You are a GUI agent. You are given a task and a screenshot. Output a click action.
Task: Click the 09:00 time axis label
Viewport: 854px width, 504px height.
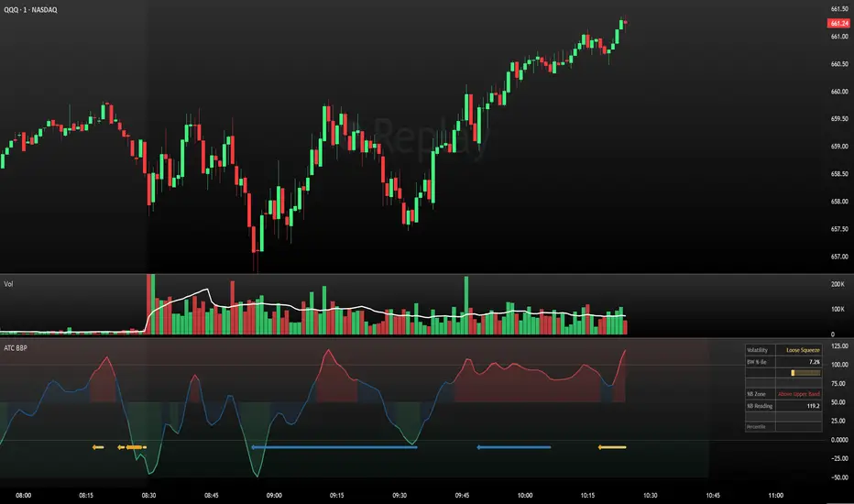point(274,495)
